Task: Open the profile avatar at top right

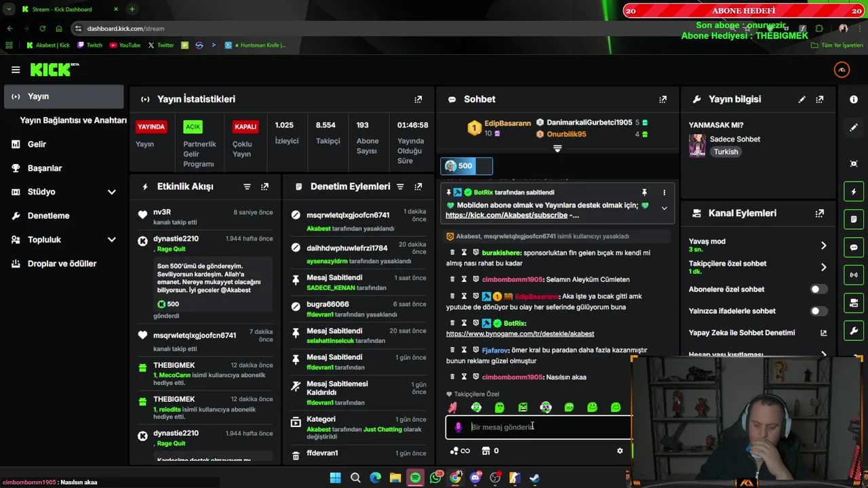Action: tap(842, 70)
